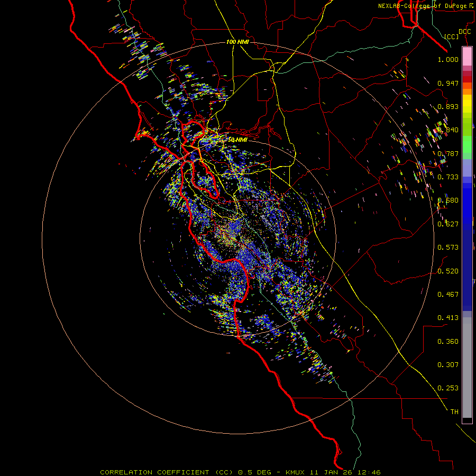Click the 0.307 scale value

tap(448, 365)
